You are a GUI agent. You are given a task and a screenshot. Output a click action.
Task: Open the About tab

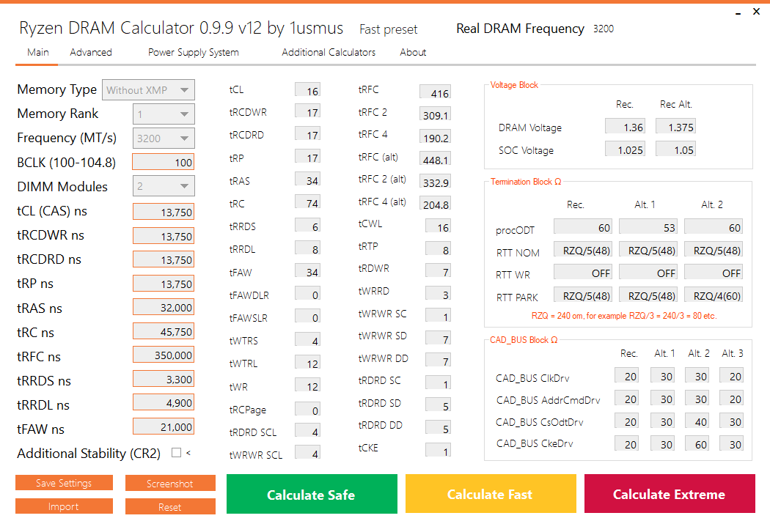413,52
